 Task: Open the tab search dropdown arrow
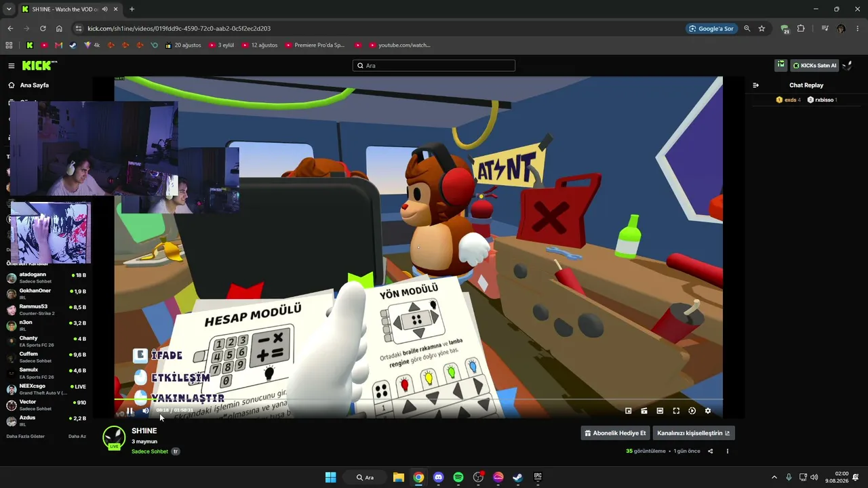pyautogui.click(x=9, y=9)
